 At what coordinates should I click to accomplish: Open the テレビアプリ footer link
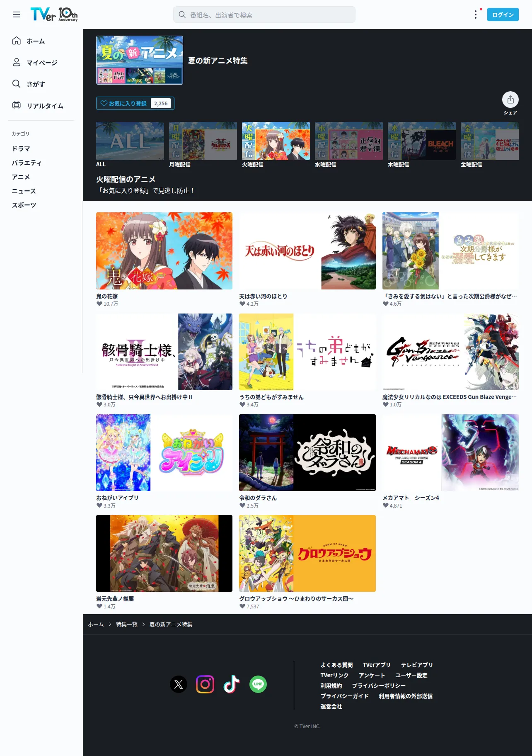pyautogui.click(x=417, y=665)
